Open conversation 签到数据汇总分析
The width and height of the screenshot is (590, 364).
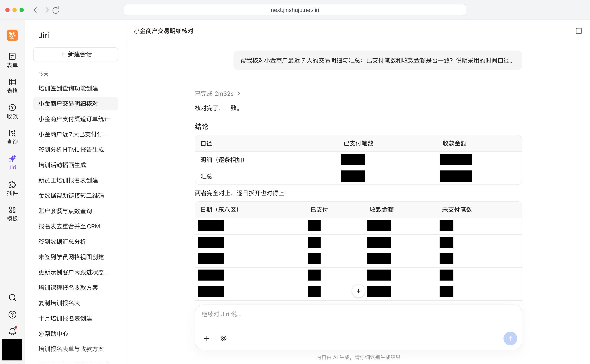click(76, 242)
